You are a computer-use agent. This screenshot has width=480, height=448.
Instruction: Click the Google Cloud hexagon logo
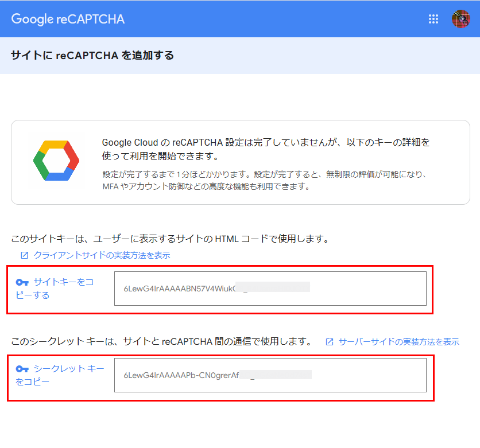point(56,160)
